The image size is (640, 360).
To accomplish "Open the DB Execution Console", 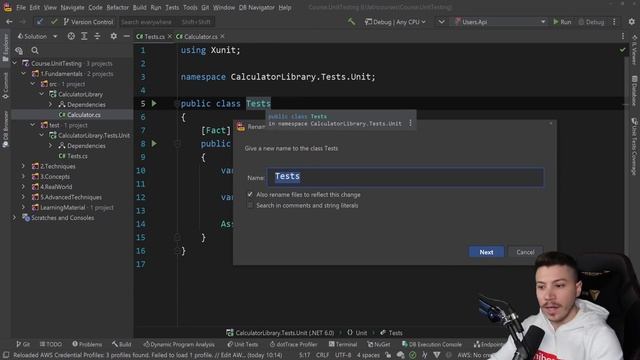I will point(432,344).
